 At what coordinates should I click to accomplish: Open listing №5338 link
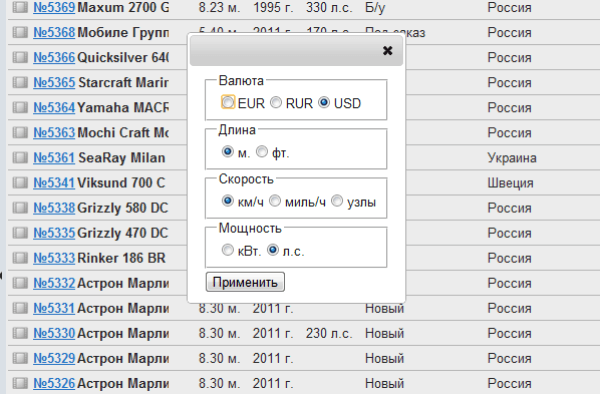54,208
